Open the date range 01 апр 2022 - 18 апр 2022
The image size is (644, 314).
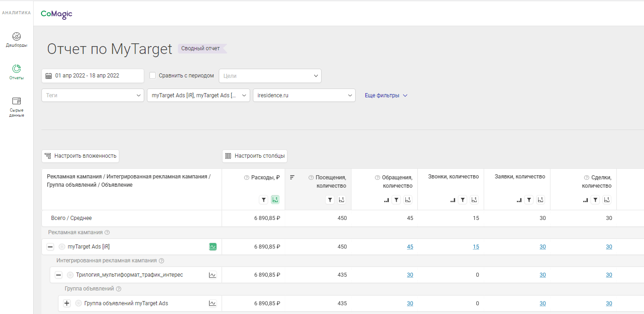coord(93,76)
